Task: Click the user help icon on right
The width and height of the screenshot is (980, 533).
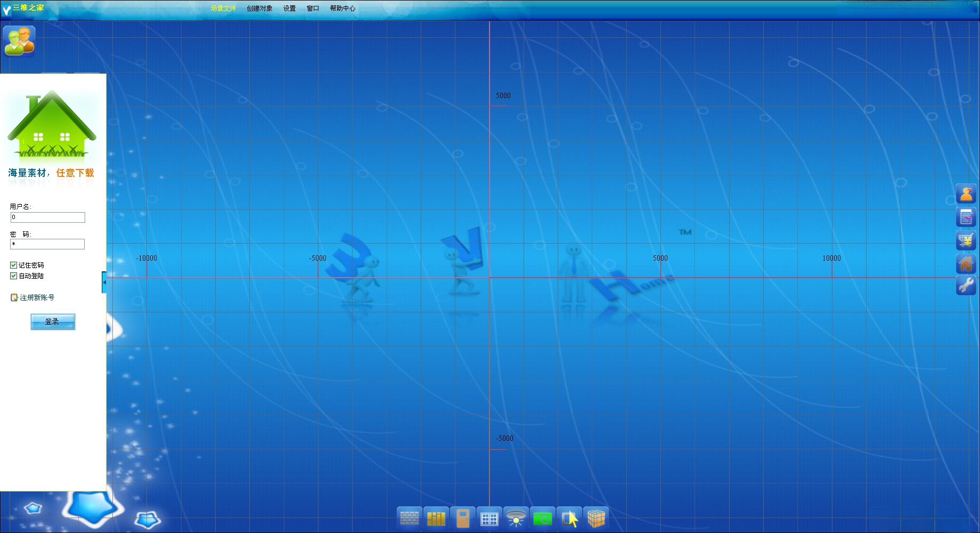Action: [x=966, y=194]
